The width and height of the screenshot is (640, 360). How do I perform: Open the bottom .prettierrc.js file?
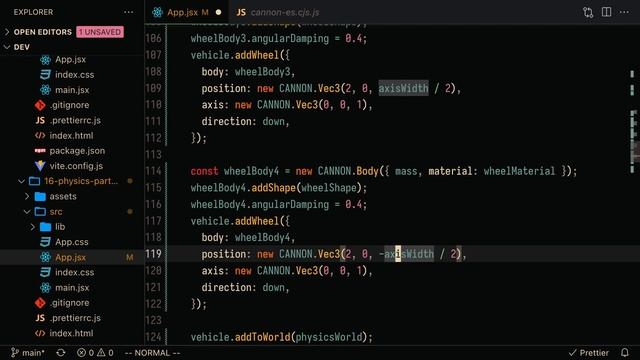click(x=75, y=318)
